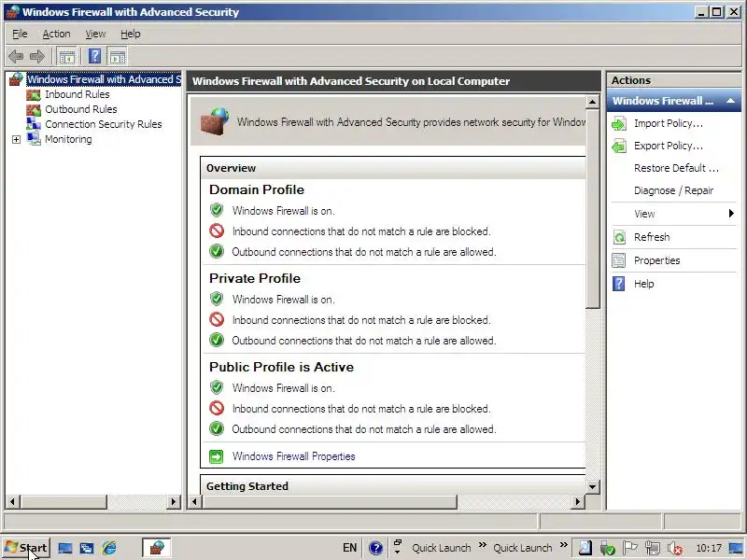Open the View menu

[x=95, y=34]
